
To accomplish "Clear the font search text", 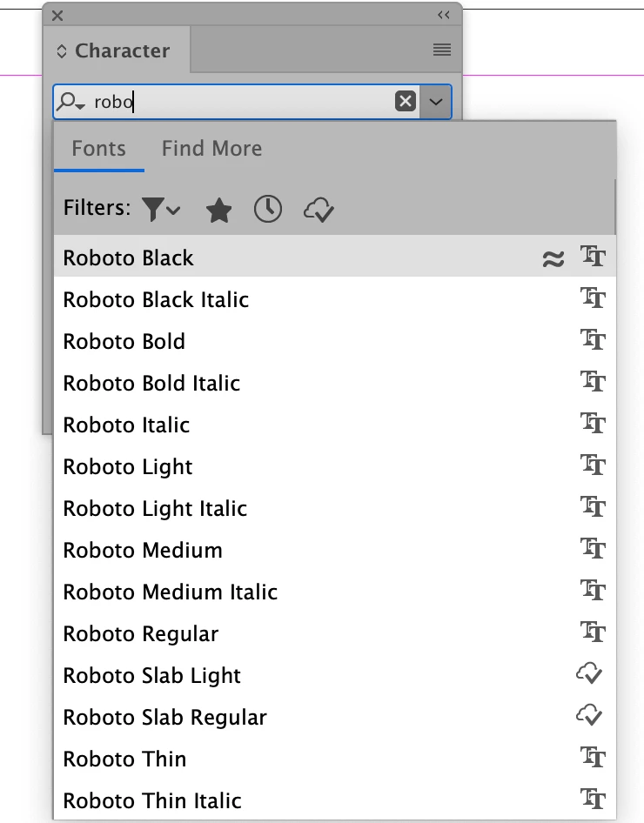I will 406,101.
